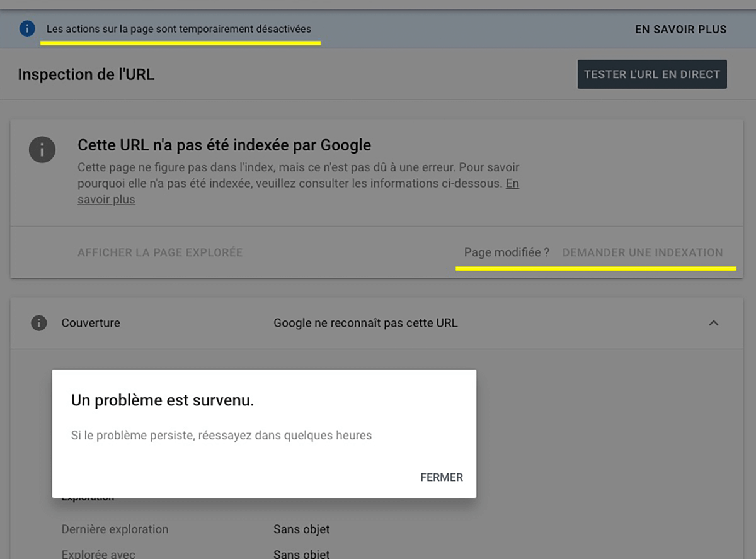Click the highlighted notification text about disabled actions

point(178,29)
